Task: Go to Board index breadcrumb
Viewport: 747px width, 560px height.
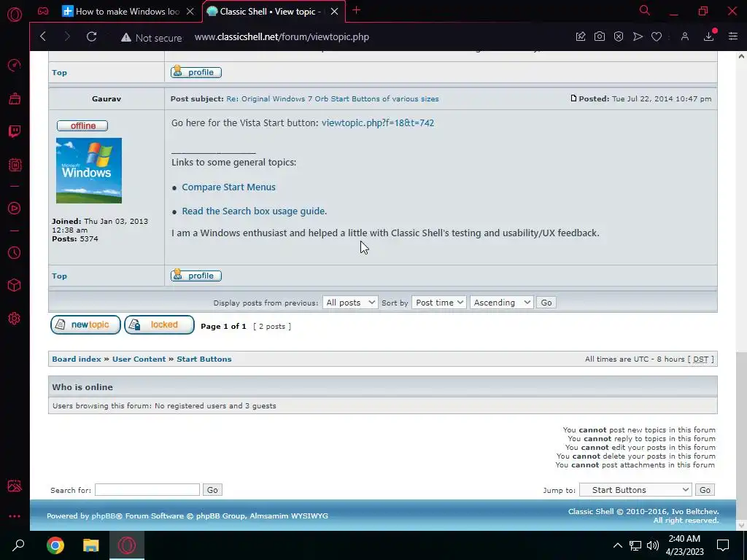Action: pyautogui.click(x=77, y=359)
